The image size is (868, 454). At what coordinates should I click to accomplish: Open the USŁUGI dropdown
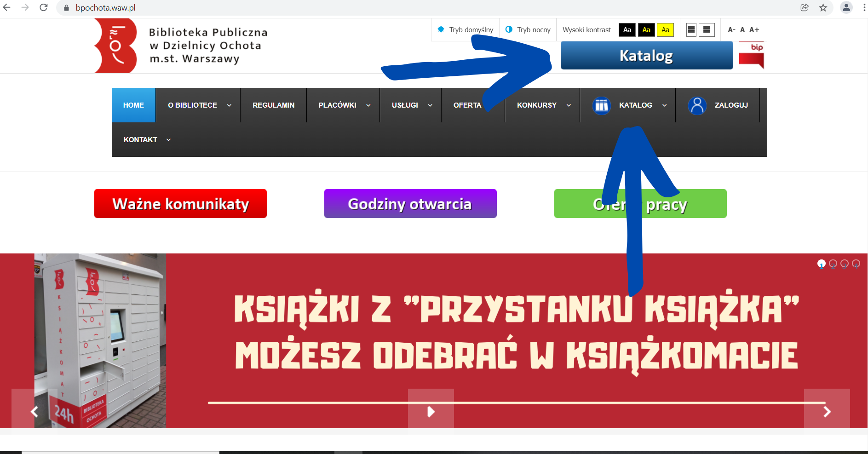click(405, 105)
